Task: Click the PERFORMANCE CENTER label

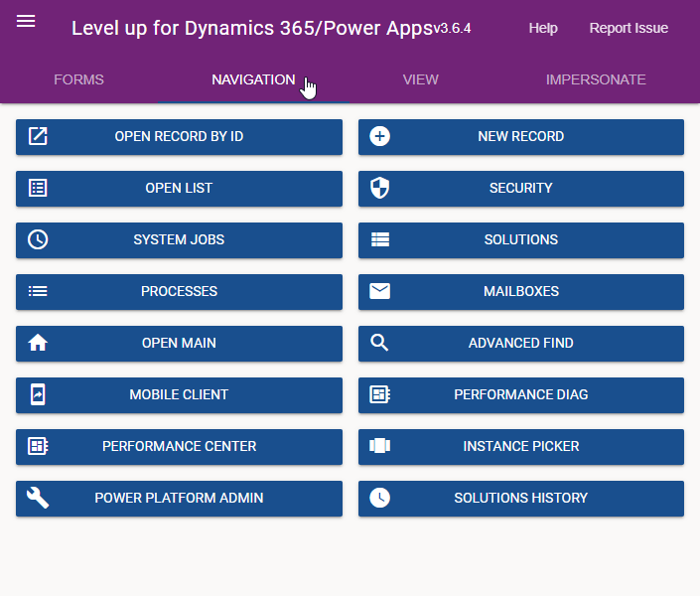Action: click(179, 446)
